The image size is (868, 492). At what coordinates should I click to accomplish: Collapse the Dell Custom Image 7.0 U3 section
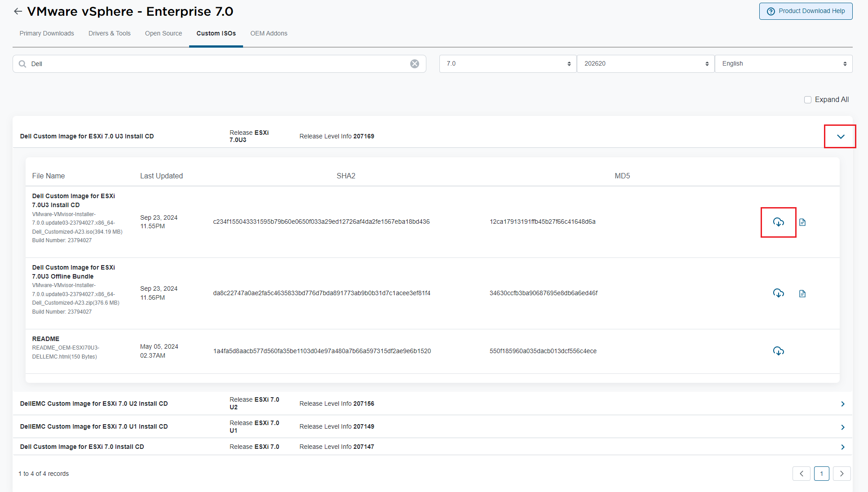(x=840, y=136)
